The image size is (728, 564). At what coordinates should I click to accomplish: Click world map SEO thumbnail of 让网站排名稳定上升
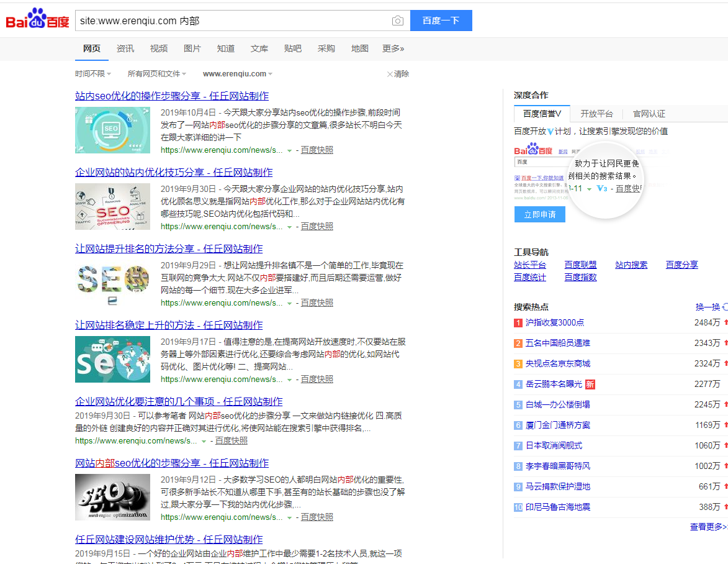(x=112, y=359)
